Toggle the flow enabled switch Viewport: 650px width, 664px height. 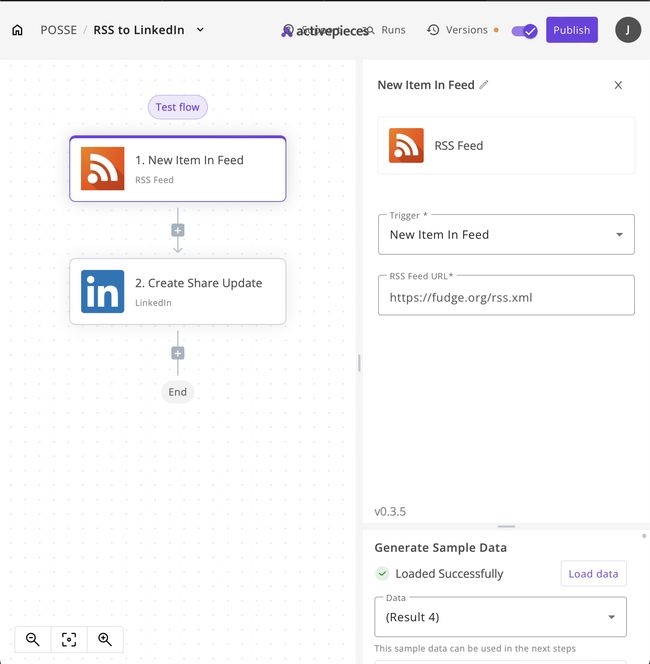pyautogui.click(x=524, y=31)
